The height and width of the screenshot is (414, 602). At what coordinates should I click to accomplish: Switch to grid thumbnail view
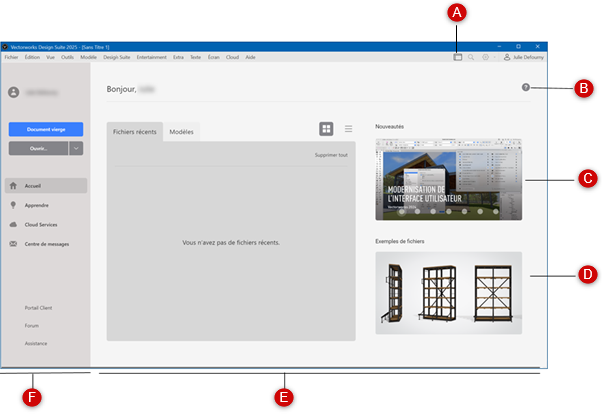pos(326,129)
